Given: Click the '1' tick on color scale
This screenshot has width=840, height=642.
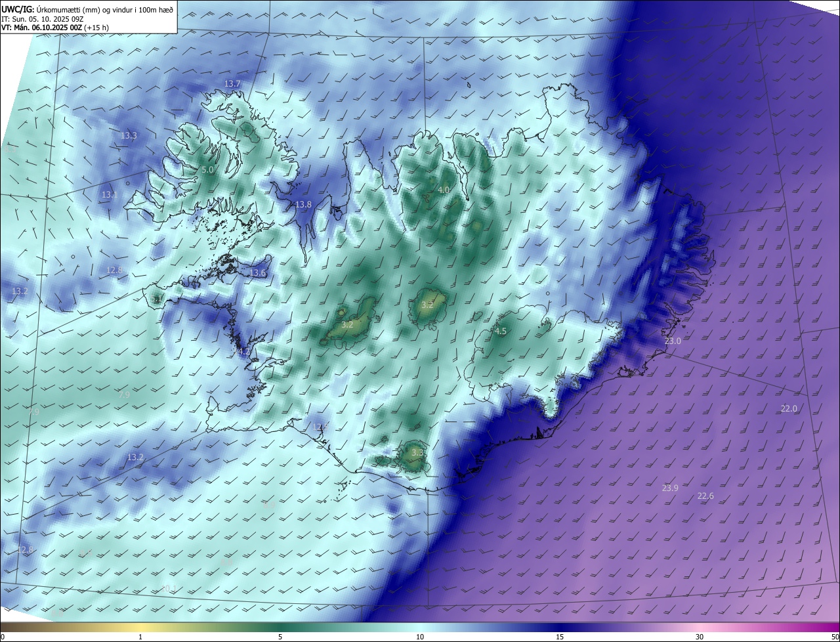Looking at the screenshot, I should point(140,637).
